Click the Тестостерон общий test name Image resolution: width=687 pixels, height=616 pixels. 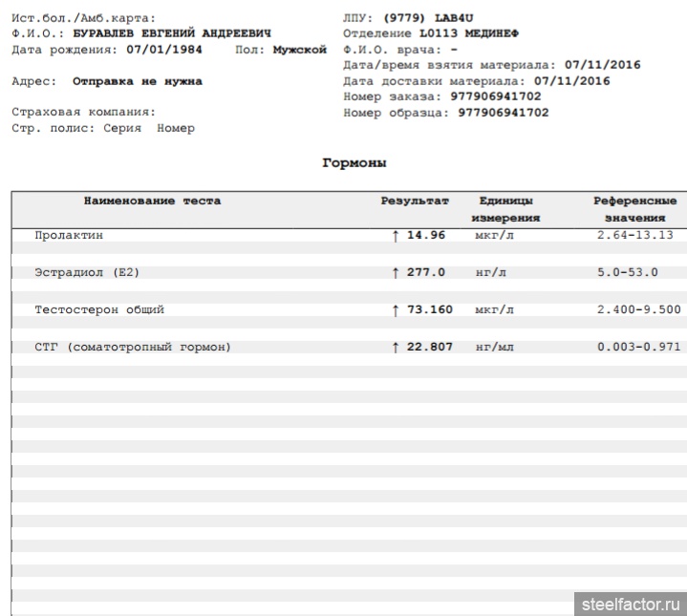pos(99,310)
